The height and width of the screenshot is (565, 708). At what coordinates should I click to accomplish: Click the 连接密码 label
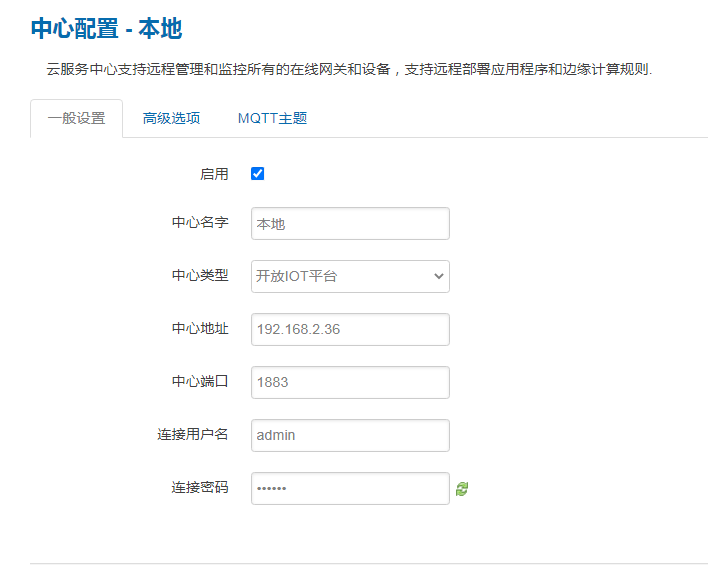coord(200,487)
